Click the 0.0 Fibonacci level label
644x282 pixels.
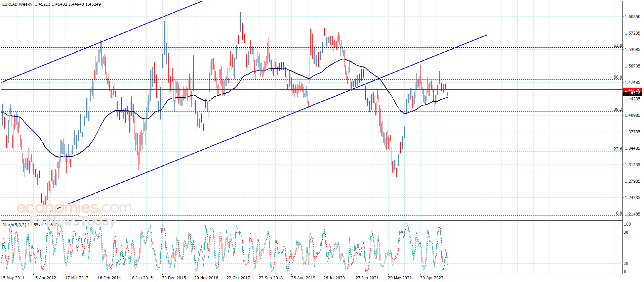[619, 213]
